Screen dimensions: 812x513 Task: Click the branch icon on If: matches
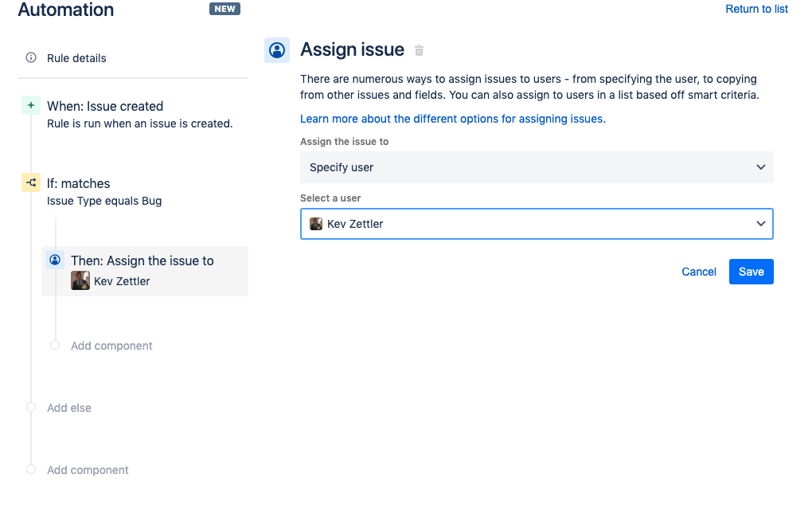pyautogui.click(x=30, y=182)
